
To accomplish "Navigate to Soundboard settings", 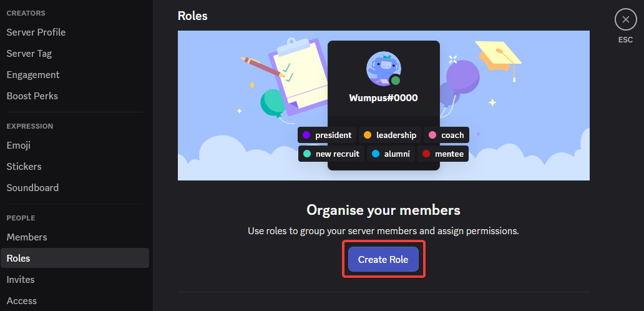I will tap(32, 188).
